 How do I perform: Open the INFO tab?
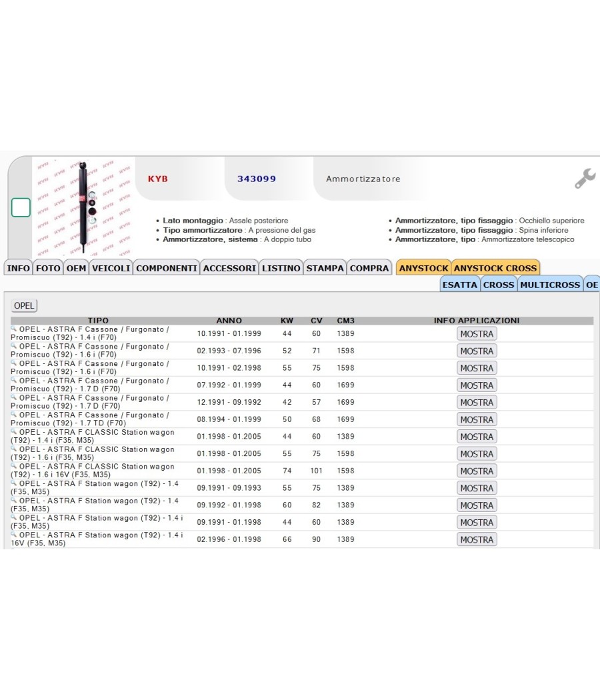point(18,268)
